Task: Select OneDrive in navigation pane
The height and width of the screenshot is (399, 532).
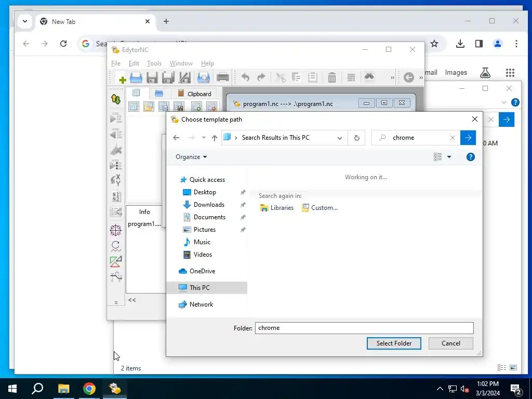Action: 202,271
